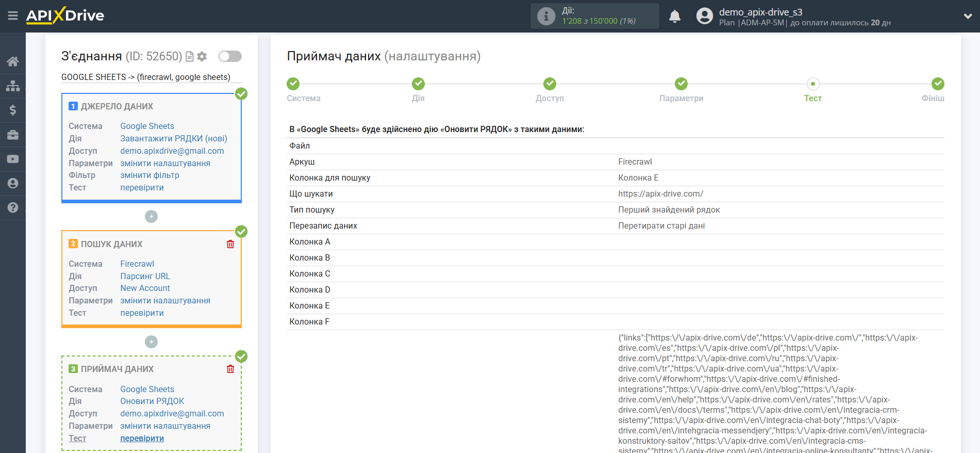Click змінити налаштування in data source
980x453 pixels.
[165, 163]
